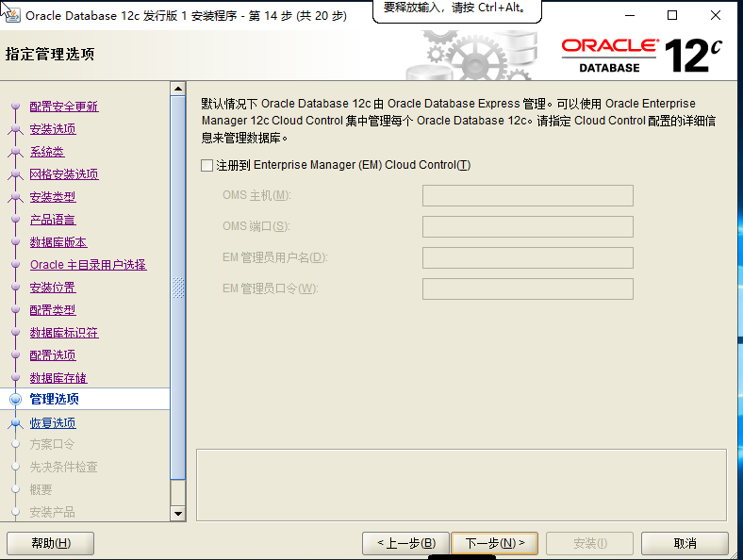This screenshot has width=743, height=560.
Task: Open the 配置安全更新 step link
Action: [x=64, y=107]
